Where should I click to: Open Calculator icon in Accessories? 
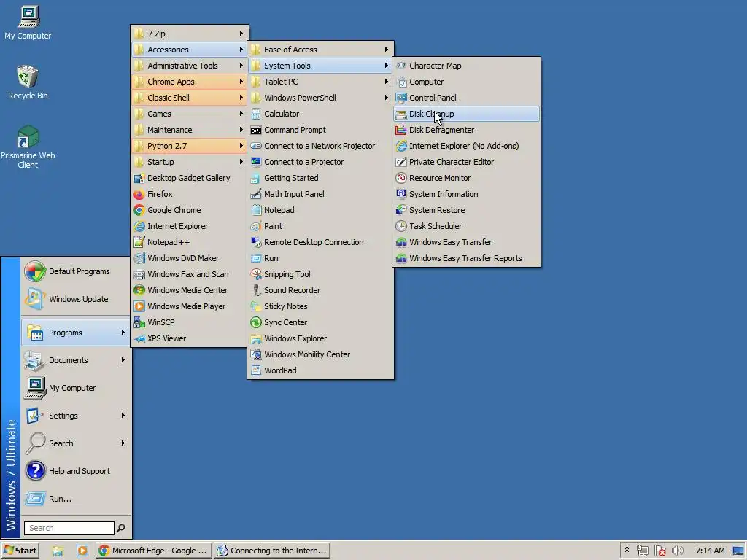tap(256, 114)
